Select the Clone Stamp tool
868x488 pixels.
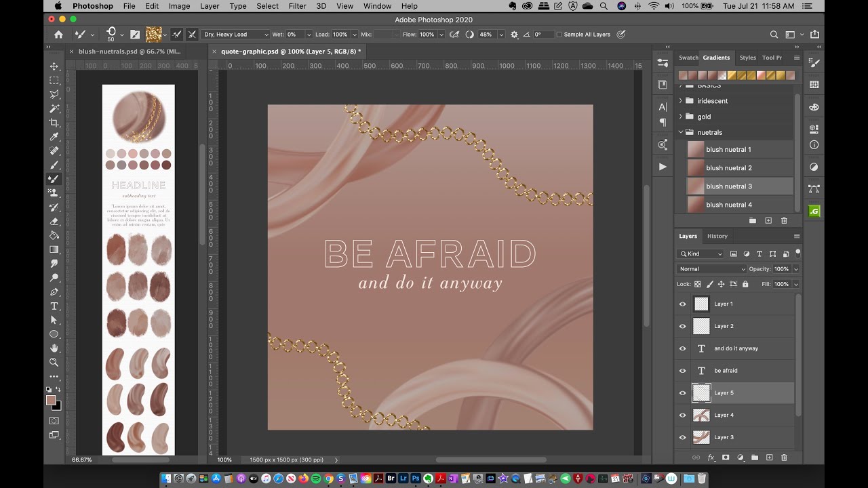[54, 193]
